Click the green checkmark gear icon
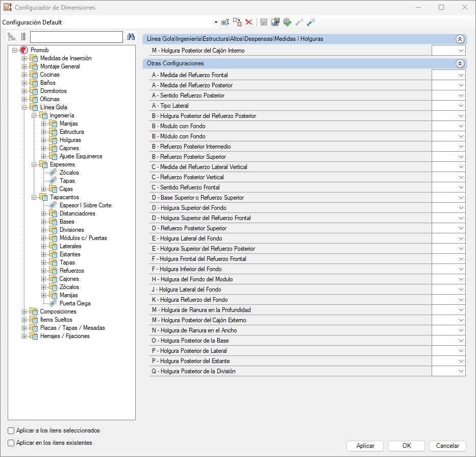Image resolution: width=476 pixels, height=457 pixels. (287, 22)
